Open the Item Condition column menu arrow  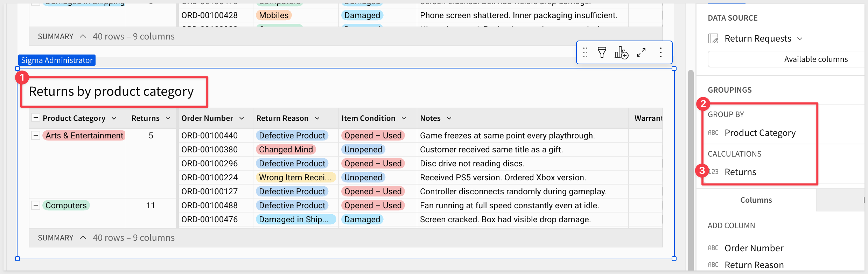pos(404,118)
